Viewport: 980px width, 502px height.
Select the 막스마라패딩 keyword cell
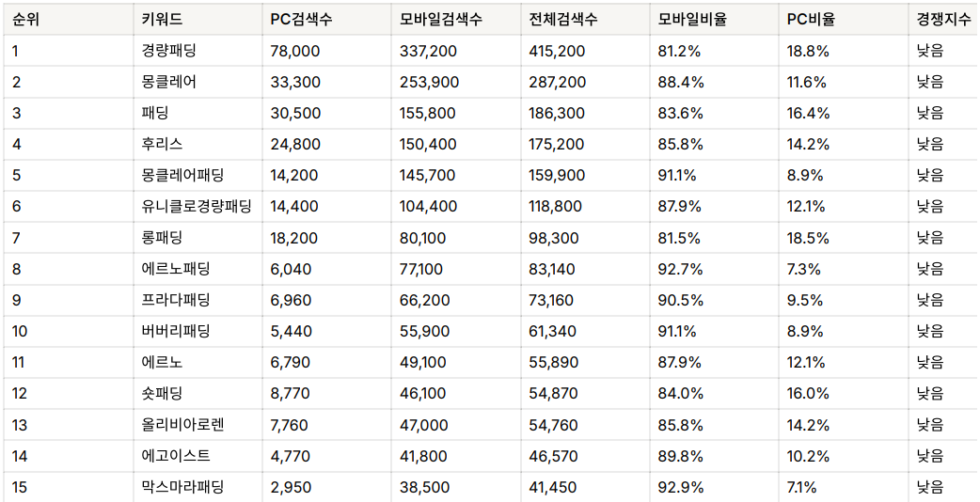coord(198,488)
